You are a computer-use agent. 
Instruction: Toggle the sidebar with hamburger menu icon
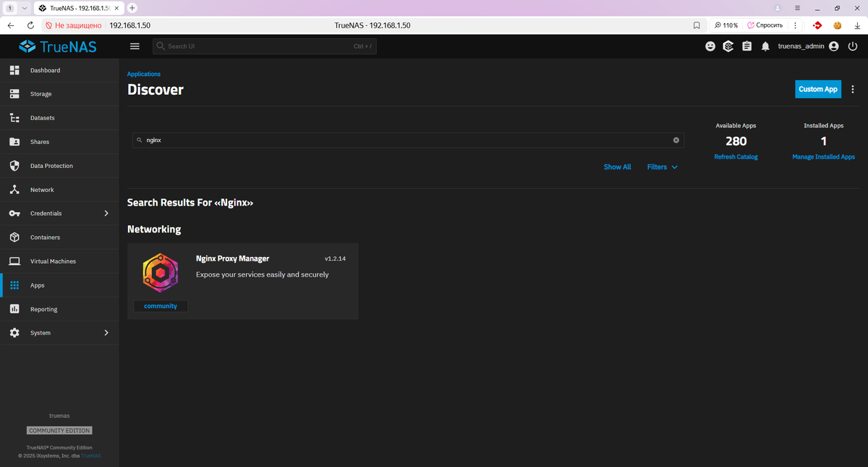pyautogui.click(x=135, y=46)
